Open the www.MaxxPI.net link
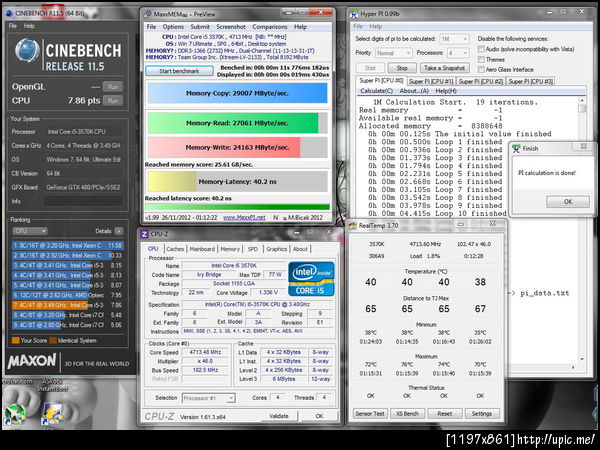The image size is (600, 450). point(244,217)
